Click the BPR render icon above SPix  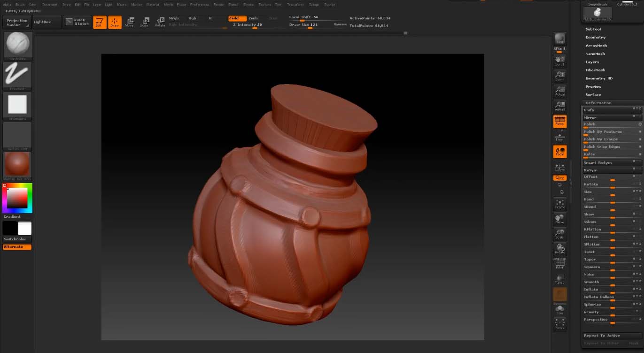tap(559, 39)
